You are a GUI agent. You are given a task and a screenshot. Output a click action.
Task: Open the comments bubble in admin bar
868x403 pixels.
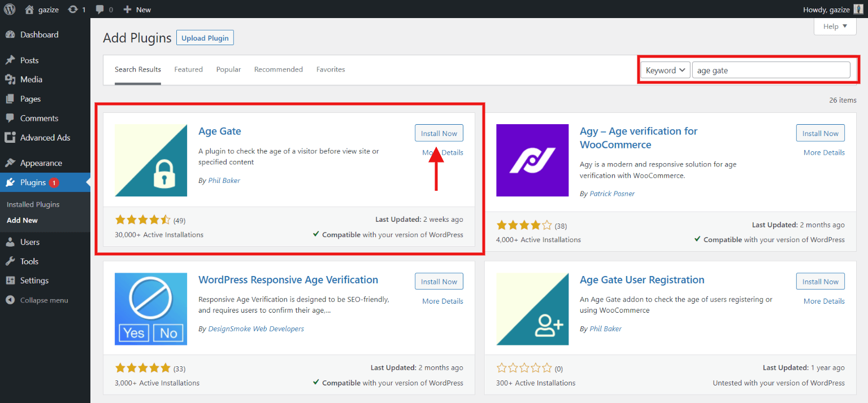tap(104, 9)
